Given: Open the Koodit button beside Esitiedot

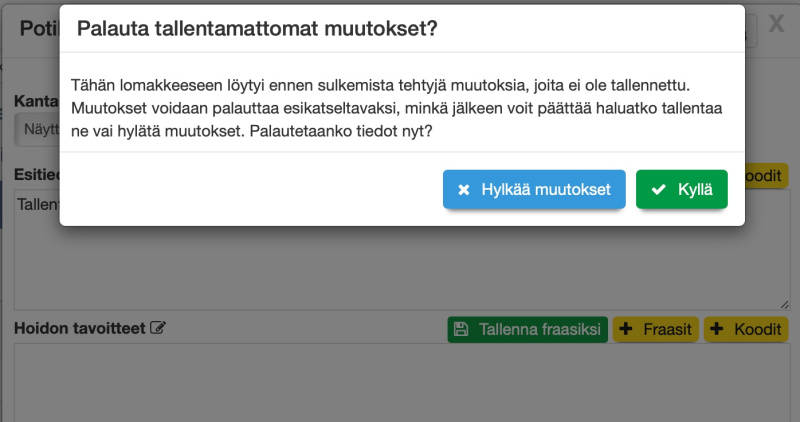Looking at the screenshot, I should click(765, 175).
